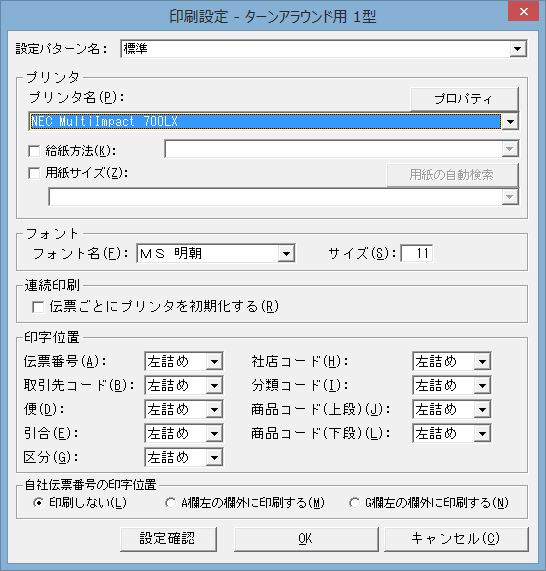
Task: Open the 伝票番号 alignment dropdown
Action: pos(214,362)
